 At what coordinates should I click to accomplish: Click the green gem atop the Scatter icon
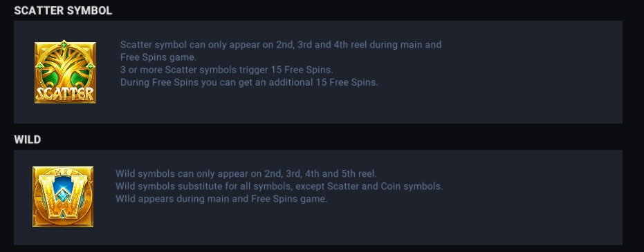tap(64, 44)
